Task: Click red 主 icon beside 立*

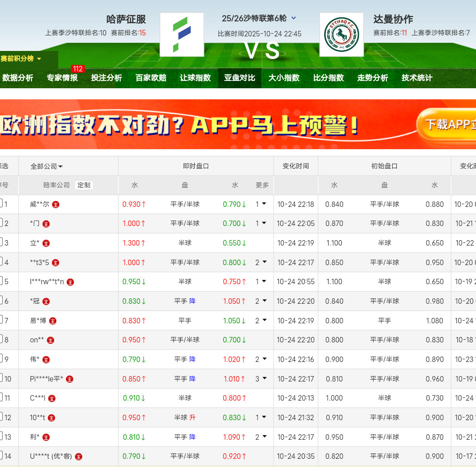Action: (x=46, y=243)
